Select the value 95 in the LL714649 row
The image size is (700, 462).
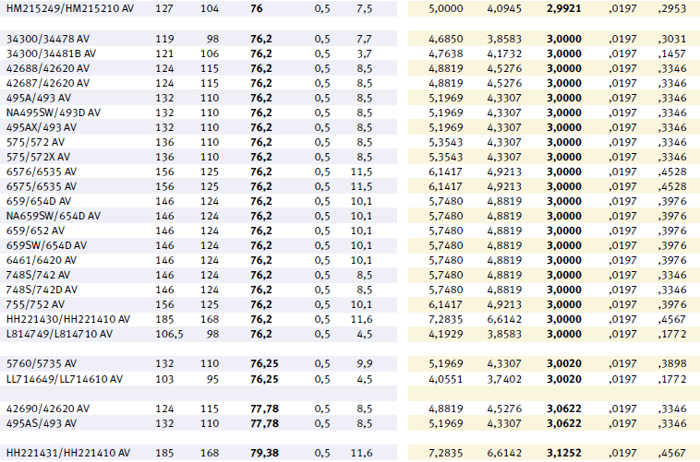point(213,379)
